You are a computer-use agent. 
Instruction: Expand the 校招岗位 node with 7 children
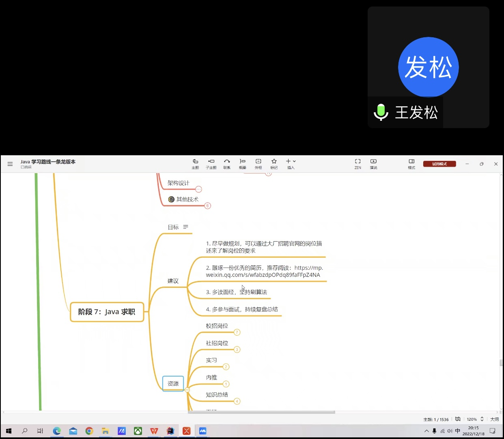(x=237, y=332)
